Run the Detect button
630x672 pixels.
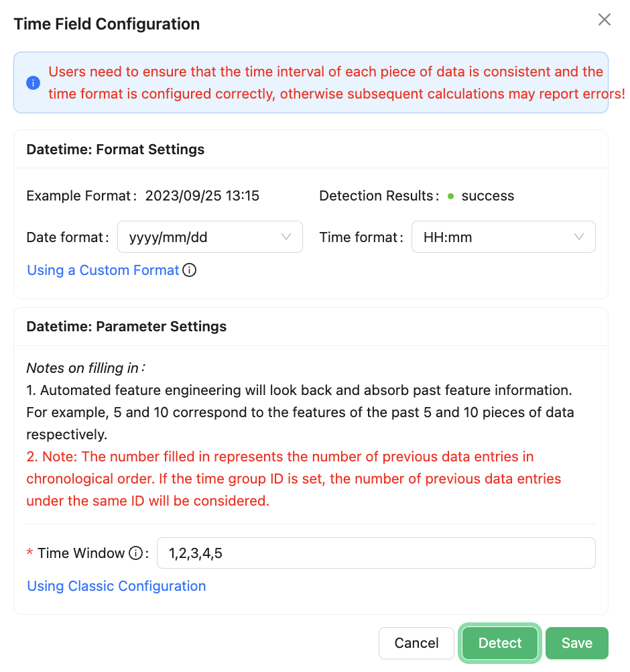(500, 643)
